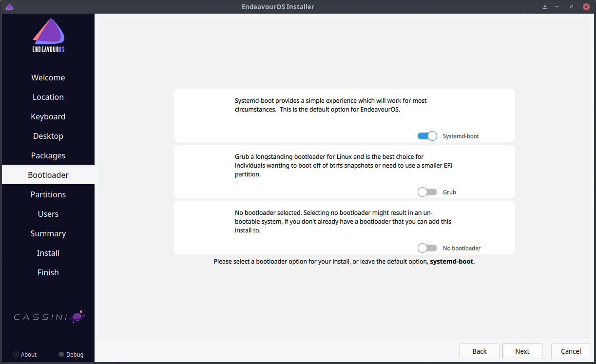596x364 pixels.
Task: Proceed with the Next button
Action: [522, 351]
